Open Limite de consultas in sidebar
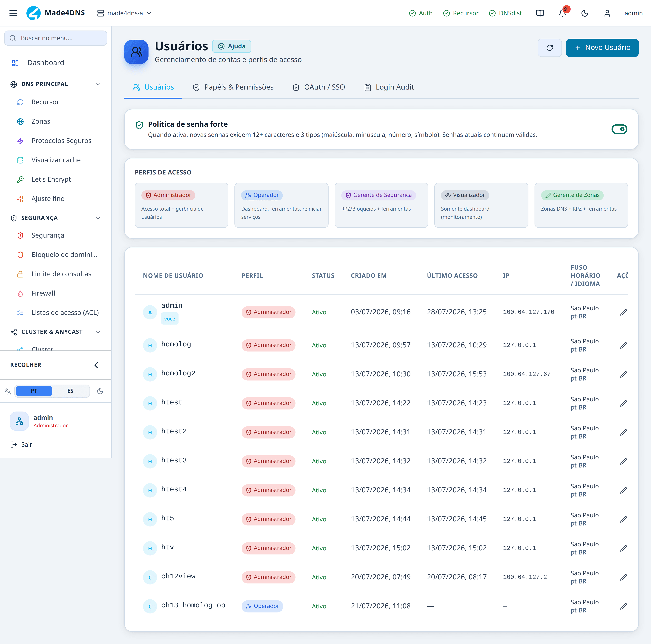This screenshot has width=651, height=644. point(56,274)
